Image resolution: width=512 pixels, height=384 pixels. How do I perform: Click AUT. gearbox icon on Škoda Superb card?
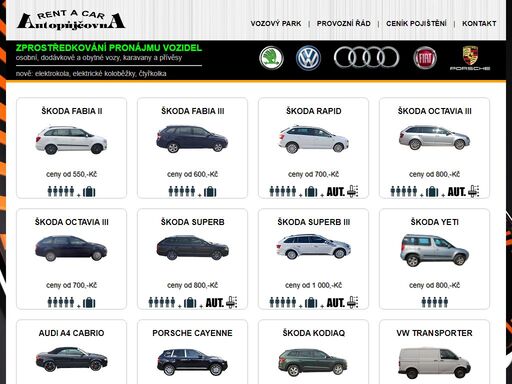(x=221, y=302)
